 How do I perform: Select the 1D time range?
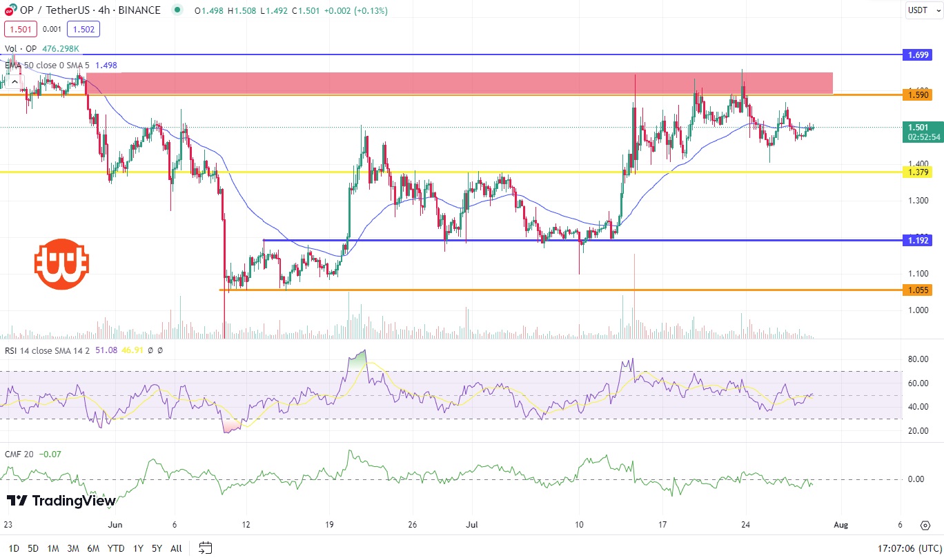click(13, 548)
